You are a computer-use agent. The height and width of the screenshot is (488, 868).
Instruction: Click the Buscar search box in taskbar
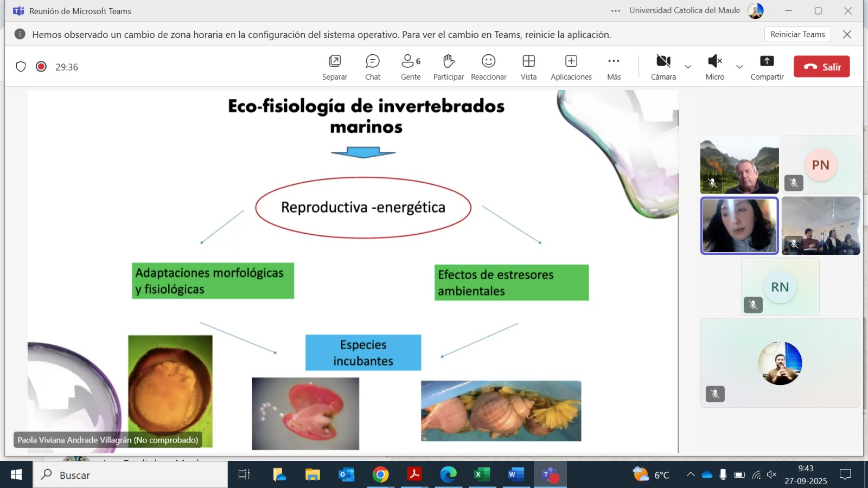130,475
